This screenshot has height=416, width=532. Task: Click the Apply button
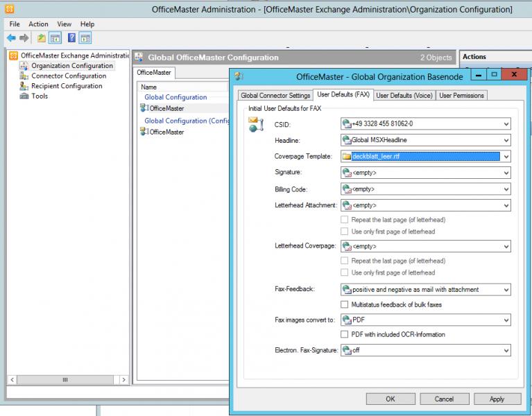coord(497,399)
